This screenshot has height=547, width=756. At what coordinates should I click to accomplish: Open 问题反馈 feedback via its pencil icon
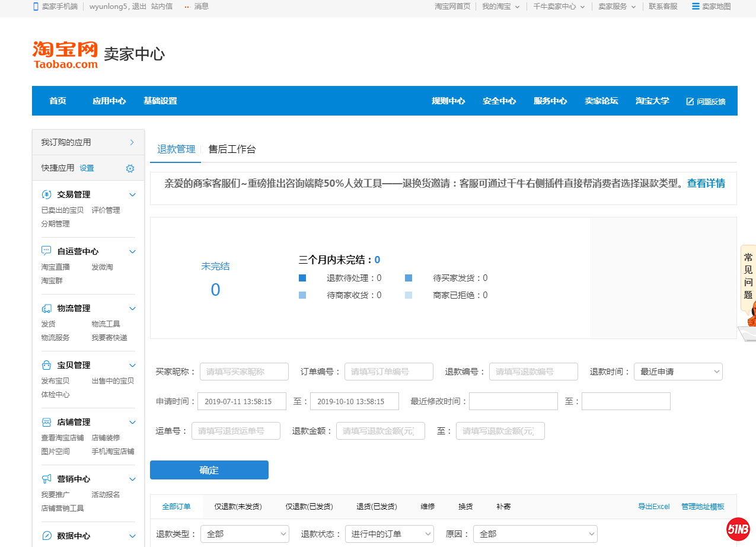click(689, 101)
